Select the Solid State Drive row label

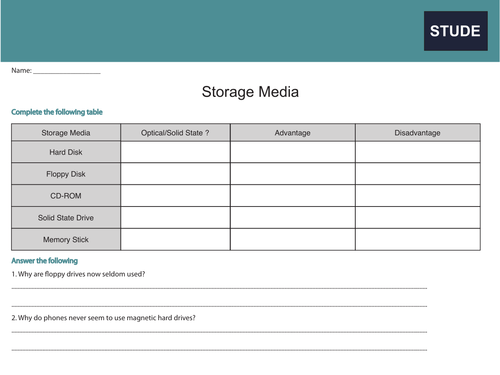click(66, 218)
